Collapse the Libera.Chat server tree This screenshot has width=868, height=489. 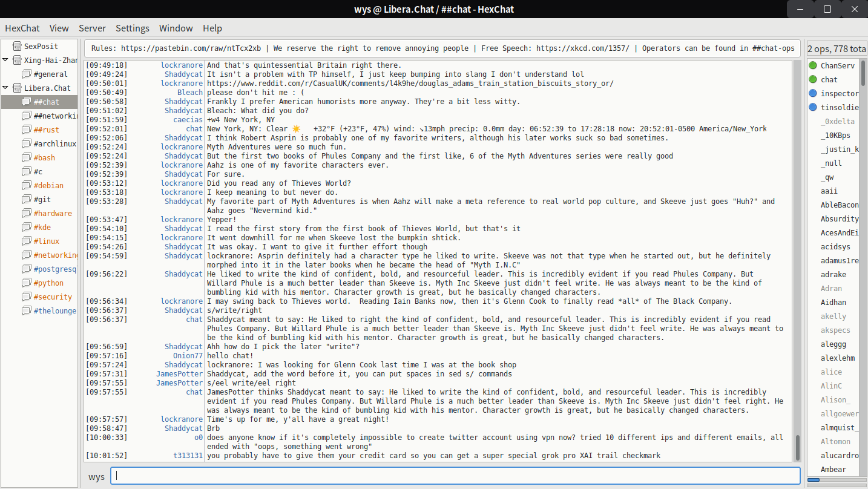pyautogui.click(x=5, y=88)
